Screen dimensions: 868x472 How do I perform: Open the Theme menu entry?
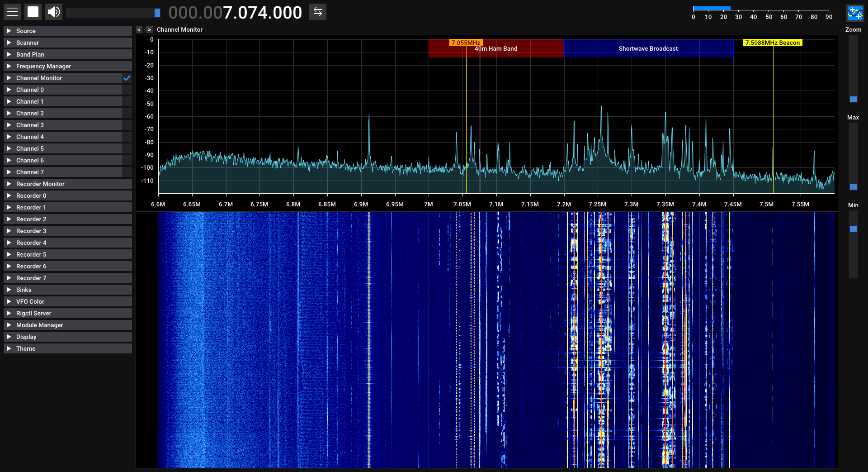(26, 348)
